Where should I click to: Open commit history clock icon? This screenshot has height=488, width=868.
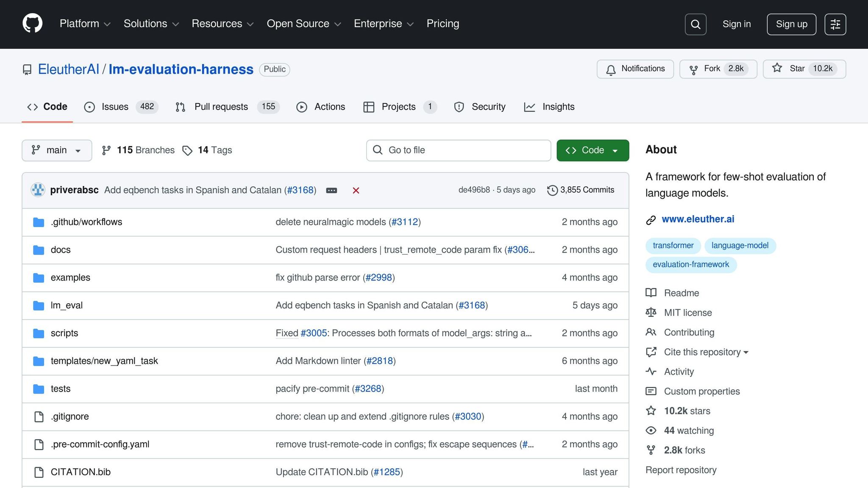pyautogui.click(x=552, y=190)
